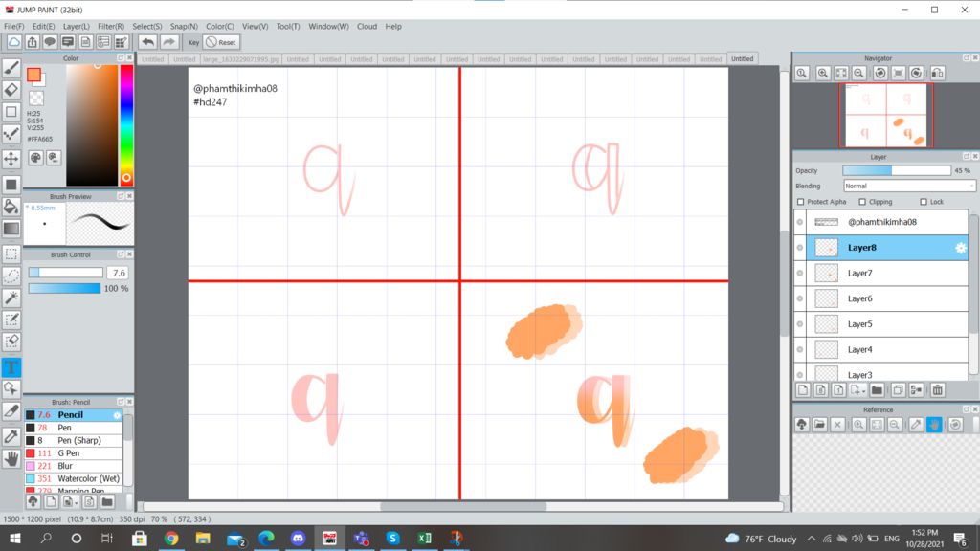Zoom out using Navigator magnifier minus

(859, 73)
